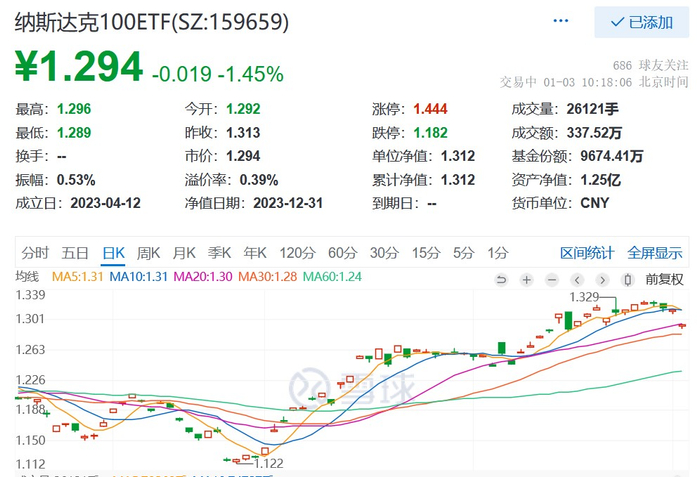The height and width of the screenshot is (477, 700).
Task: Click the MA60:1.24 moving average label
Action: click(332, 277)
